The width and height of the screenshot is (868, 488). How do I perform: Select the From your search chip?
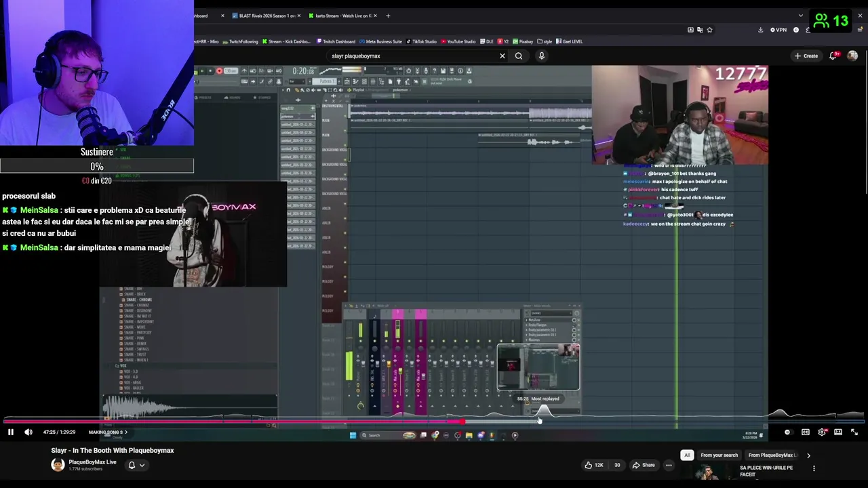pyautogui.click(x=719, y=455)
